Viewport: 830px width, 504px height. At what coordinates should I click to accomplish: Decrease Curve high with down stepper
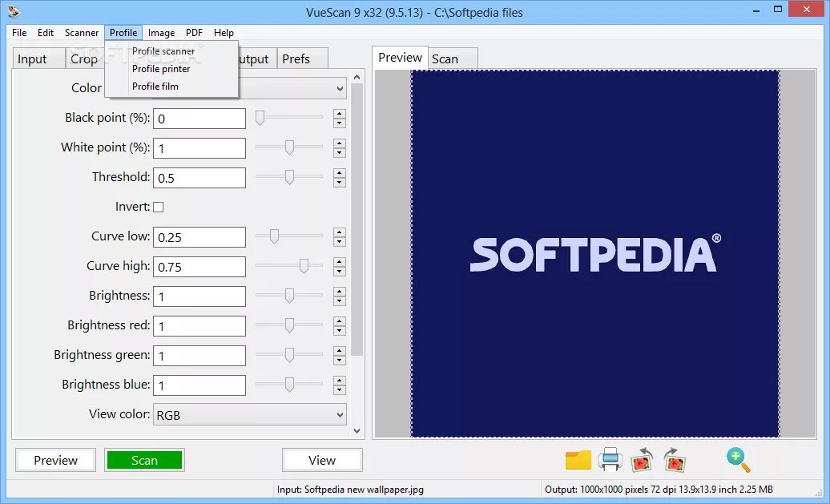[340, 272]
